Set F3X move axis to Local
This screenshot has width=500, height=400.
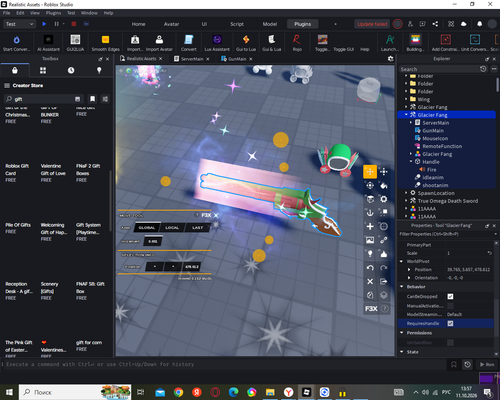(x=172, y=228)
